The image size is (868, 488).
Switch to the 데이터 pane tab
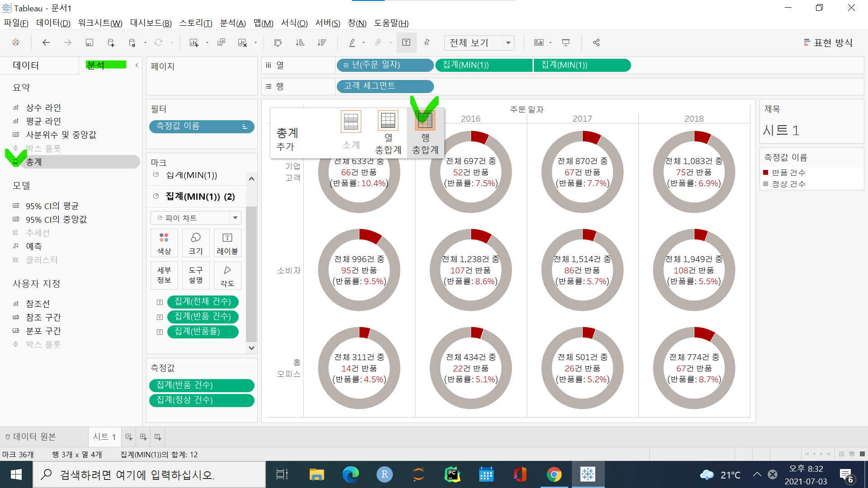pos(26,66)
